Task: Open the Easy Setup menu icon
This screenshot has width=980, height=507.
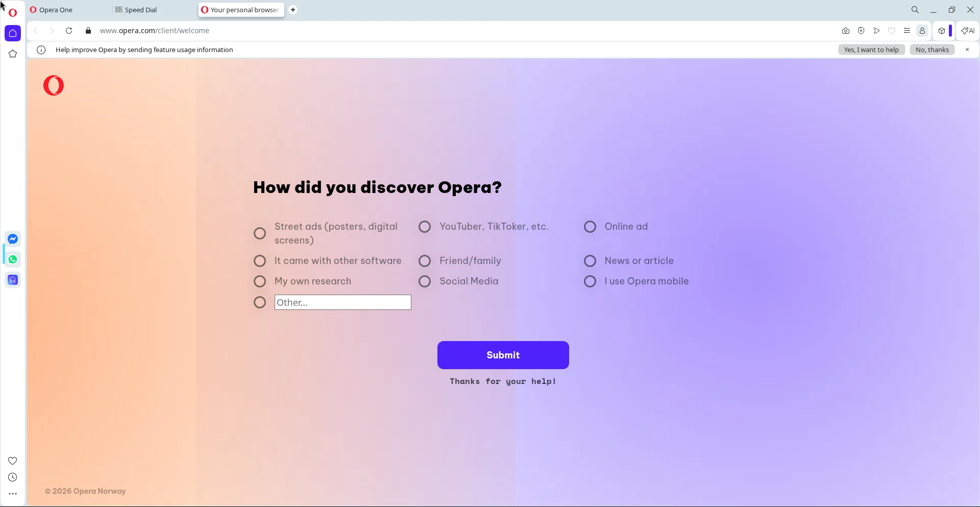Action: [906, 31]
